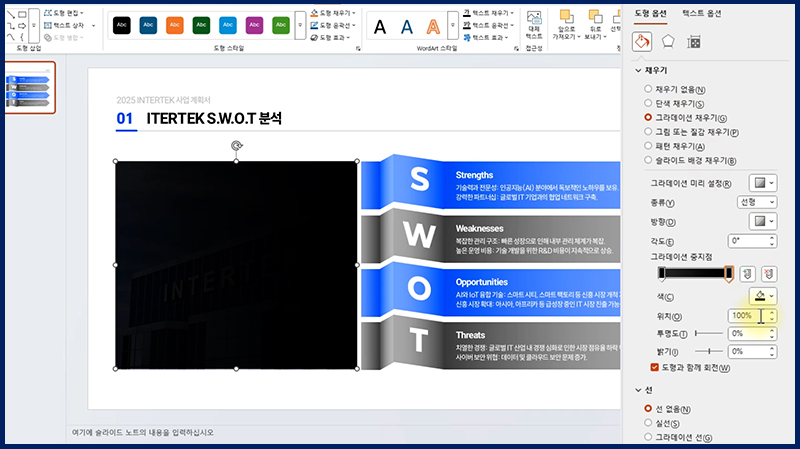Screen dimensions: 800x449
Task: Select Pattern fill (패턴 채우기) option
Action: (x=648, y=146)
